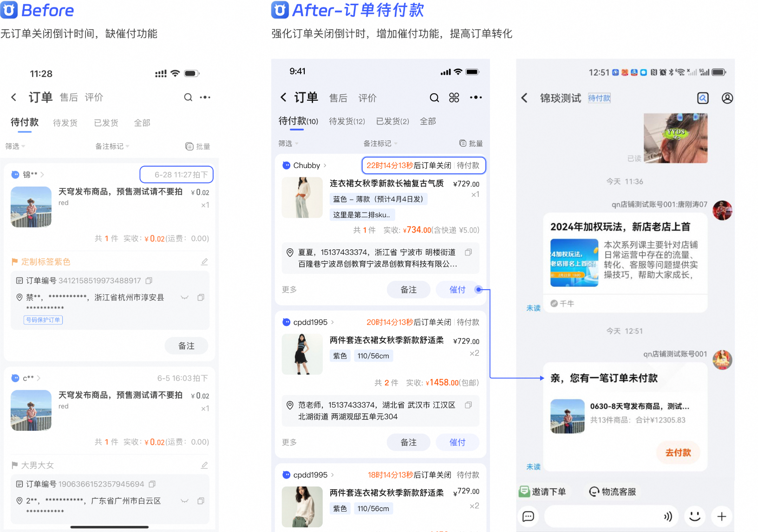Tap 号码保护订单 tag on first order
758x532 pixels.
tap(43, 320)
